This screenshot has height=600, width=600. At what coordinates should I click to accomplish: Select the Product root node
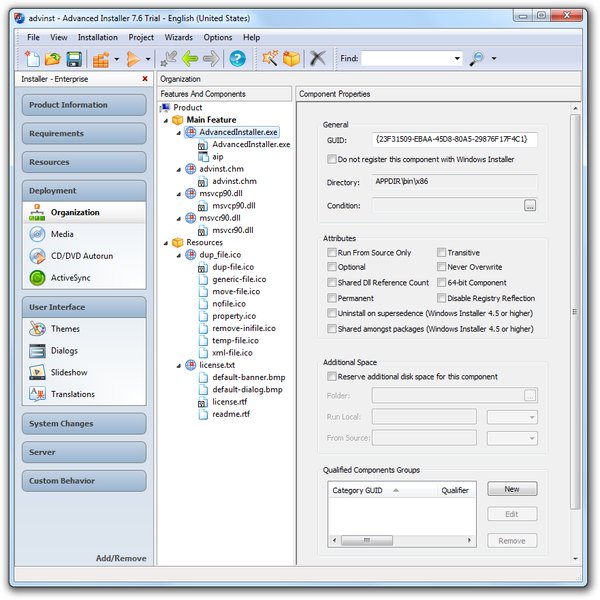(188, 108)
